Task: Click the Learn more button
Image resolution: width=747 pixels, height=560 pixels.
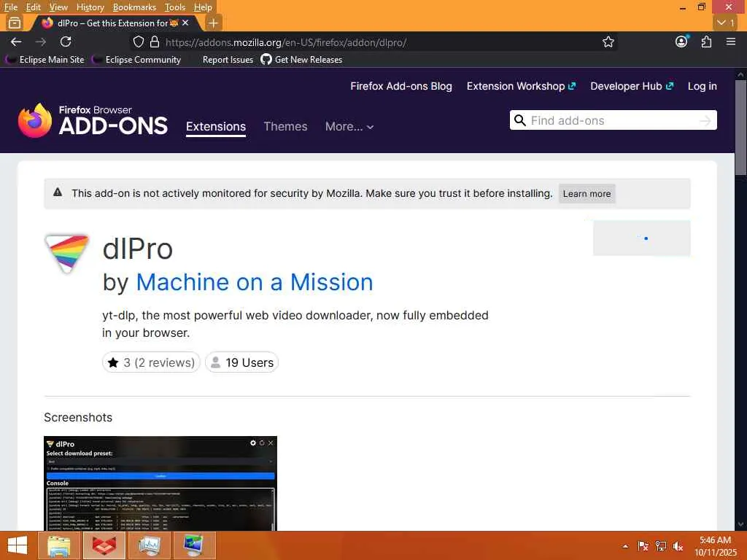Action: coord(587,194)
